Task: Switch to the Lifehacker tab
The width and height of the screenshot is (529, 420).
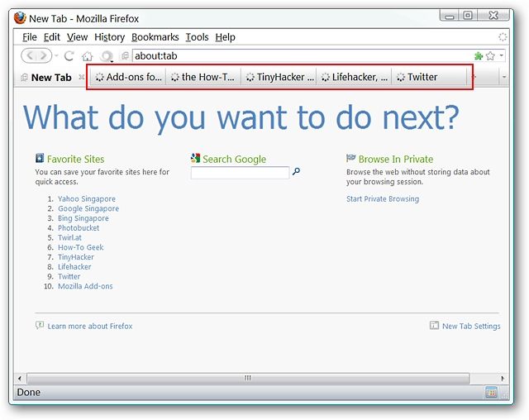Action: point(354,77)
